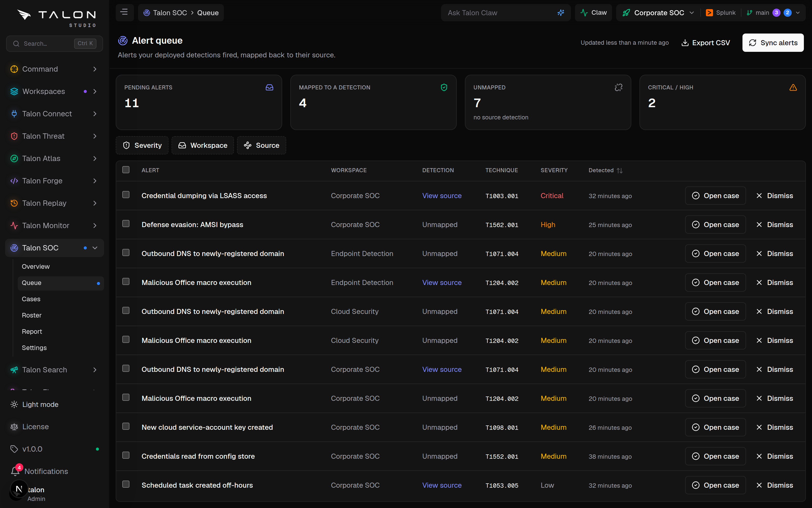Click the Sync alerts button

[x=773, y=43]
